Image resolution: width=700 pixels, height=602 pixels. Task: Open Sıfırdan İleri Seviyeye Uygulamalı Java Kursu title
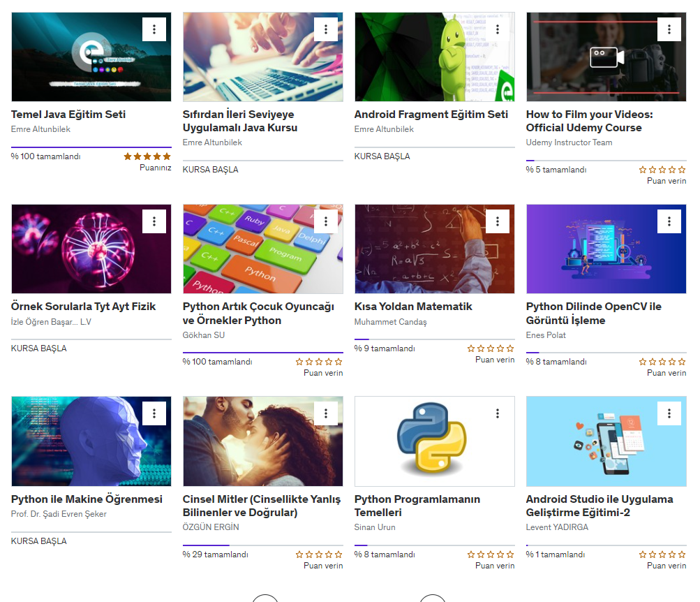[240, 121]
